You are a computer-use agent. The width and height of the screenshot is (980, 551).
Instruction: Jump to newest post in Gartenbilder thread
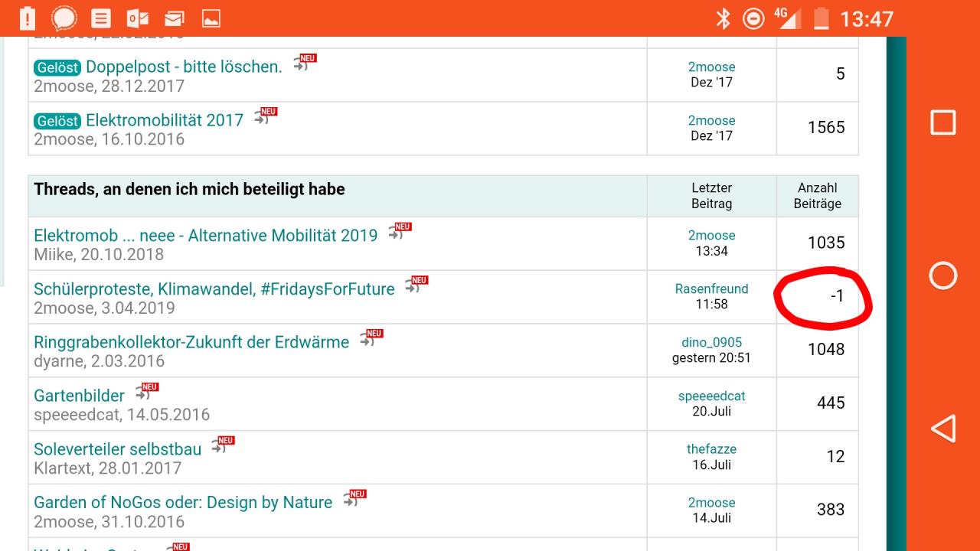146,393
